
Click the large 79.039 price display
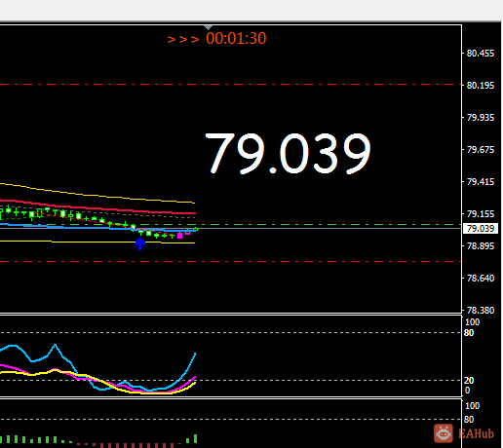[288, 153]
